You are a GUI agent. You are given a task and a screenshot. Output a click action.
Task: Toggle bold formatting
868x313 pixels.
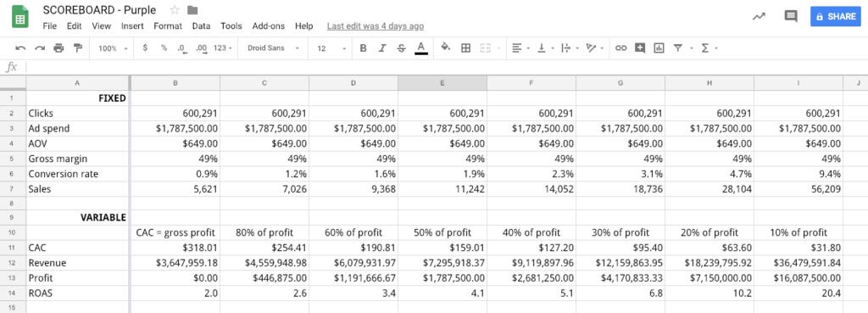[x=363, y=48]
